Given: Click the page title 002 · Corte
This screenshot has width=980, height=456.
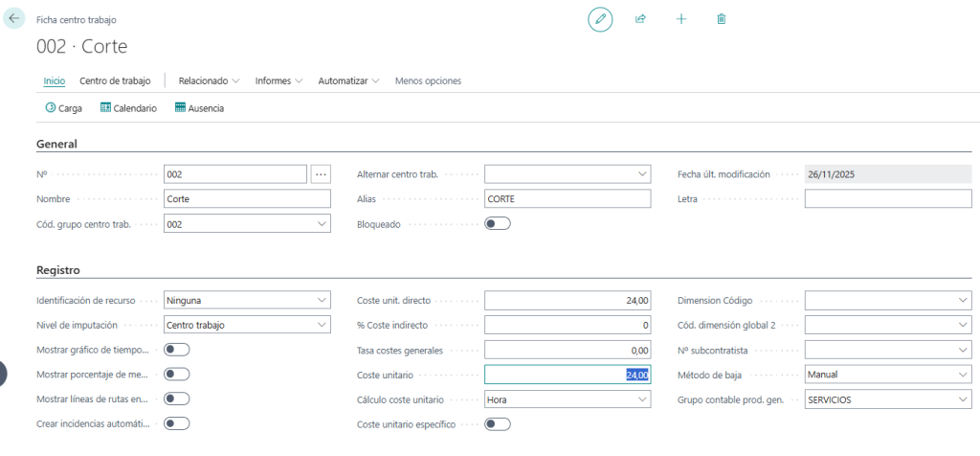Looking at the screenshot, I should (82, 46).
